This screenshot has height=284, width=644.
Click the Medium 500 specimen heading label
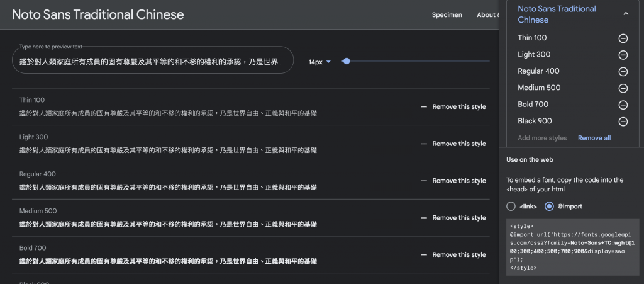pyautogui.click(x=38, y=211)
